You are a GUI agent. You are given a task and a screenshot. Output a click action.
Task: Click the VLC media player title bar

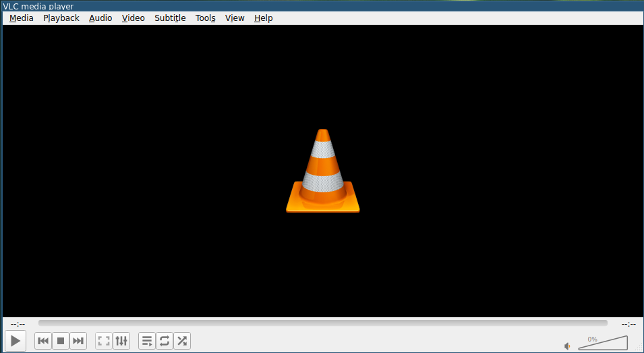click(322, 6)
